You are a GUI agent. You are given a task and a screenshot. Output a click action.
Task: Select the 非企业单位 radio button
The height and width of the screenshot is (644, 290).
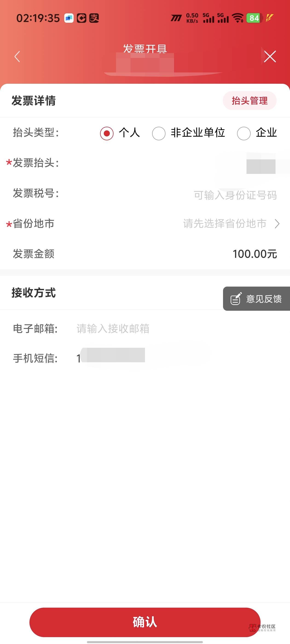point(159,133)
